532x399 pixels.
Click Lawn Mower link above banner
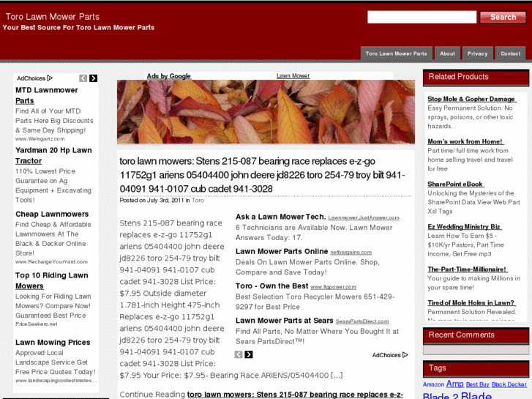click(293, 75)
